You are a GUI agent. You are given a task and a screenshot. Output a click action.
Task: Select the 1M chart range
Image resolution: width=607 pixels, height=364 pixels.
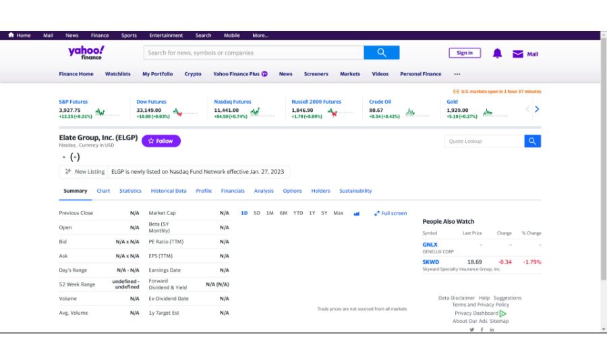[270, 213]
